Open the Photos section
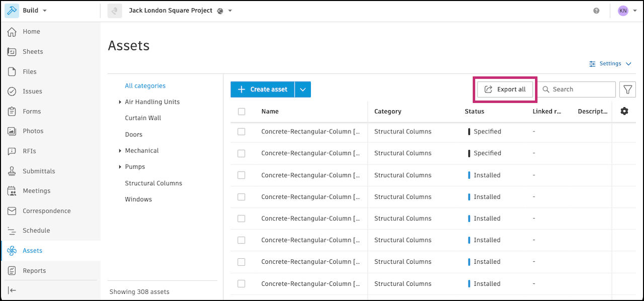The width and height of the screenshot is (644, 301). tap(33, 131)
